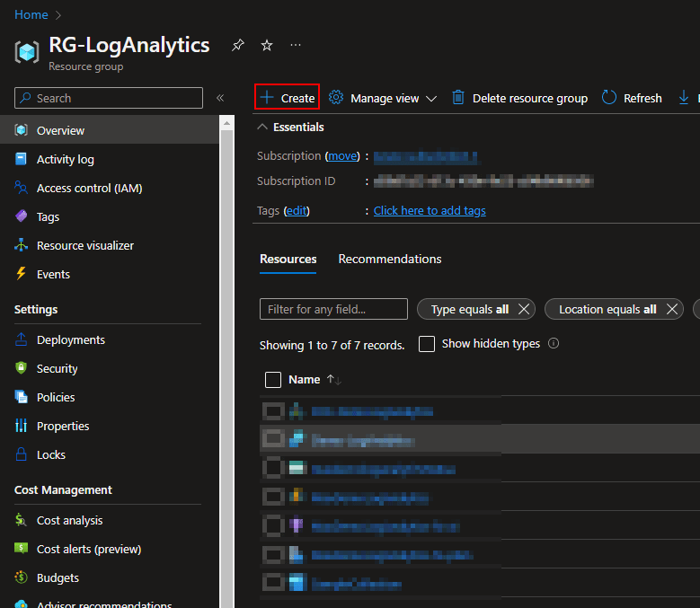Select Activity log in left menu

coord(65,159)
